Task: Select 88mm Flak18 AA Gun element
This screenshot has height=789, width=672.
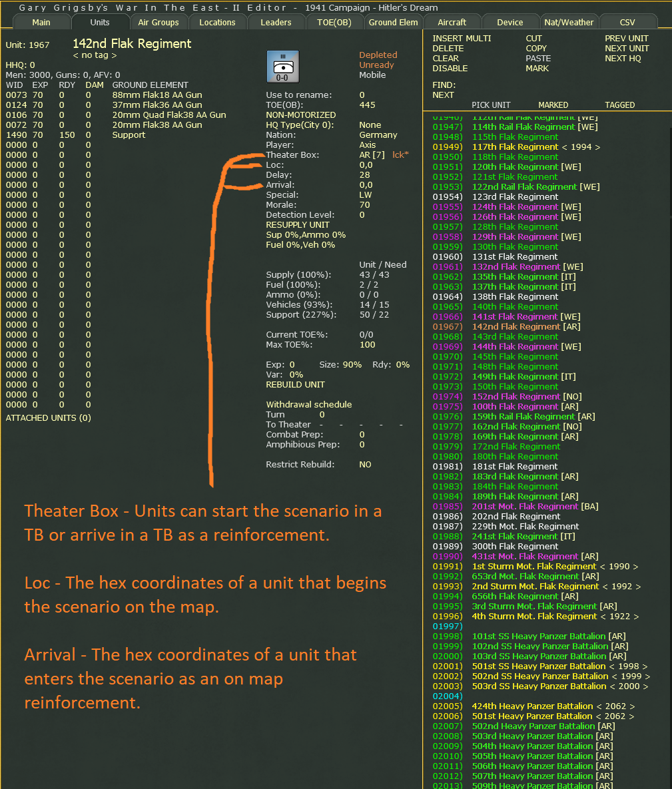Action: point(157,95)
